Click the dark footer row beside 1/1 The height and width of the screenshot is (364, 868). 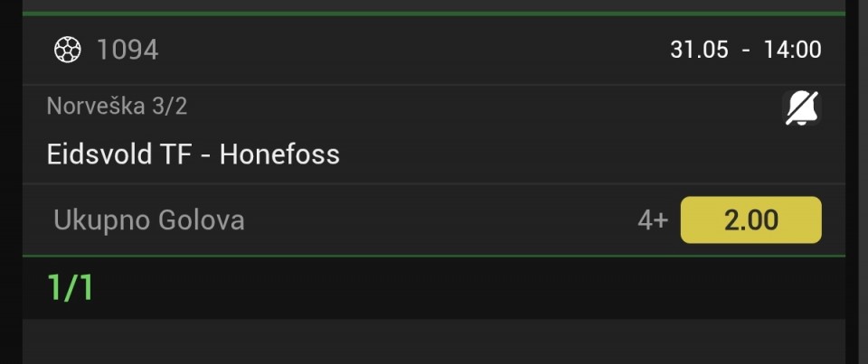434,287
